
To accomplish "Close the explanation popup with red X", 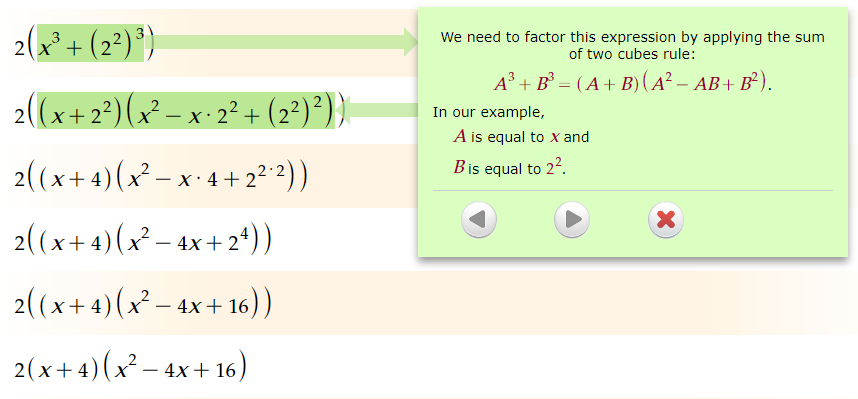I will [665, 220].
